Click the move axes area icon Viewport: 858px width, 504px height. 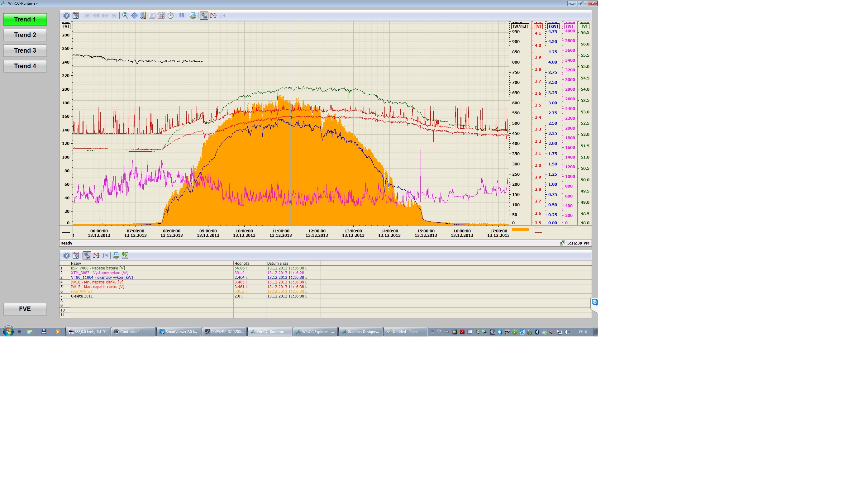coord(143,16)
